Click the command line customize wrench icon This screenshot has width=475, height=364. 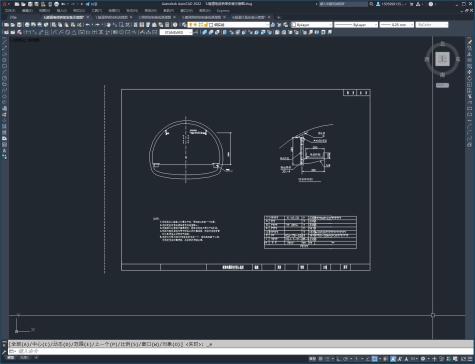4,351
